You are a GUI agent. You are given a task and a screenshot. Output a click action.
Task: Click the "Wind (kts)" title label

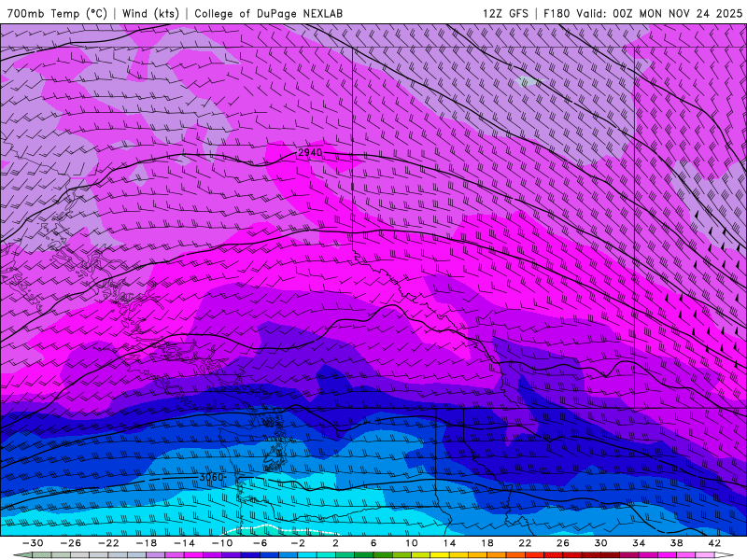click(150, 13)
